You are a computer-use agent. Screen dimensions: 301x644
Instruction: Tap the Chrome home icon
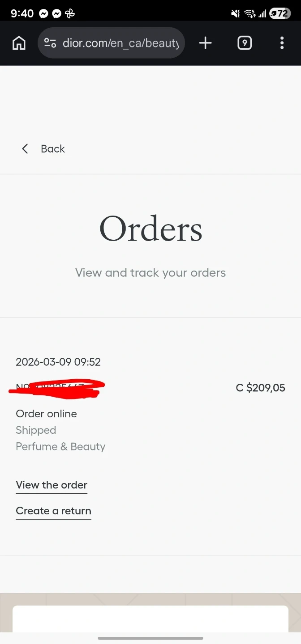[19, 43]
